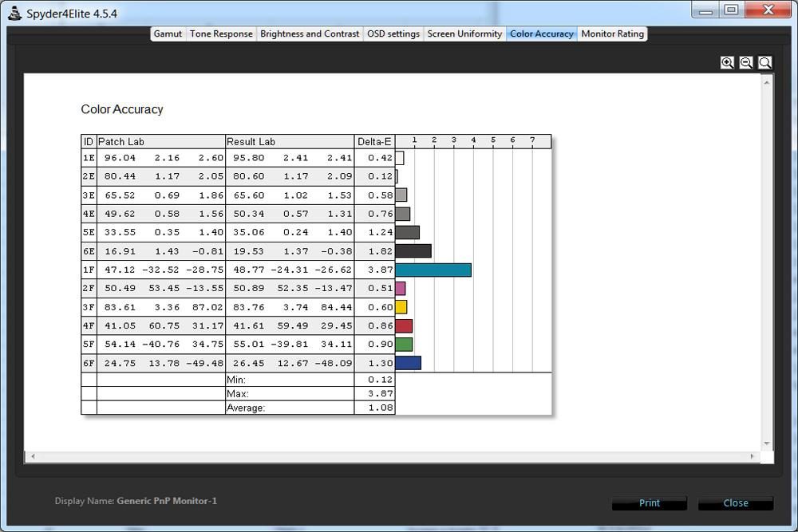
Task: Click the Delta-E value 0.42 in row 1E
Action: 380,158
